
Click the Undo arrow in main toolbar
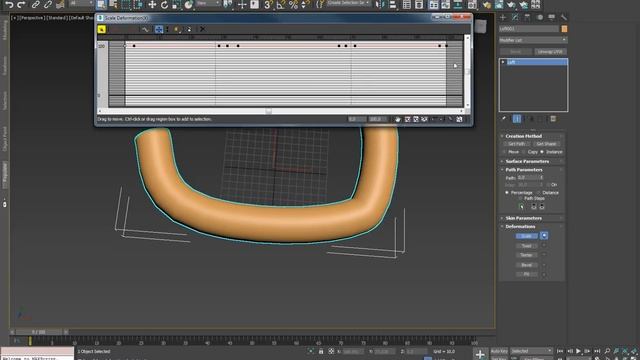pyautogui.click(x=9, y=5)
